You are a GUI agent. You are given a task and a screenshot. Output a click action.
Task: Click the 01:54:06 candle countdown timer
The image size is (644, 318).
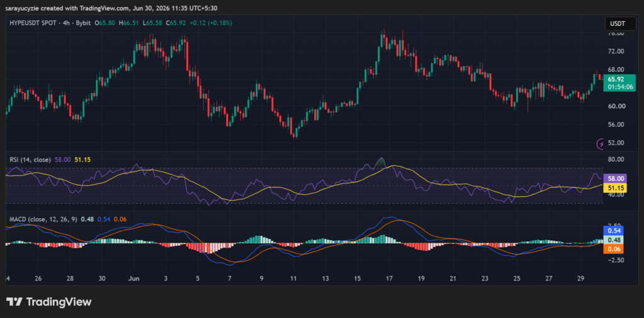[x=619, y=87]
